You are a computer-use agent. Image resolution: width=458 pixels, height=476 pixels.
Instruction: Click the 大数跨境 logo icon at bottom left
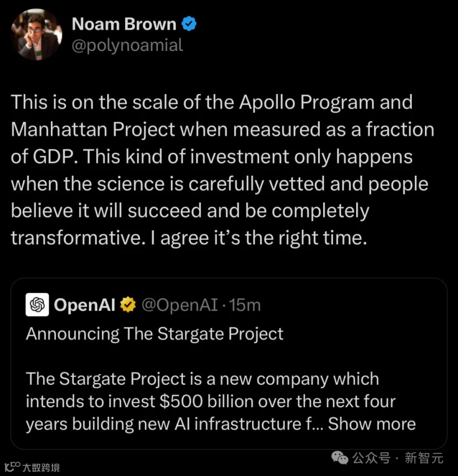coord(12,467)
